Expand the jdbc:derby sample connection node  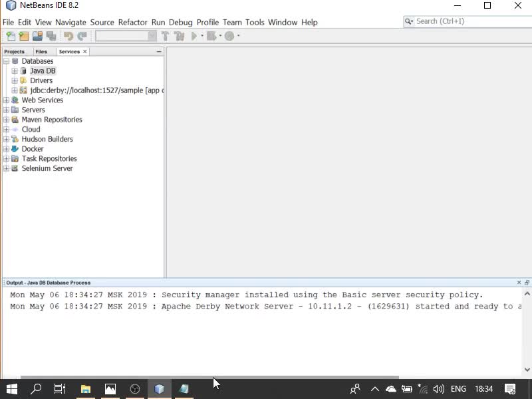point(15,90)
